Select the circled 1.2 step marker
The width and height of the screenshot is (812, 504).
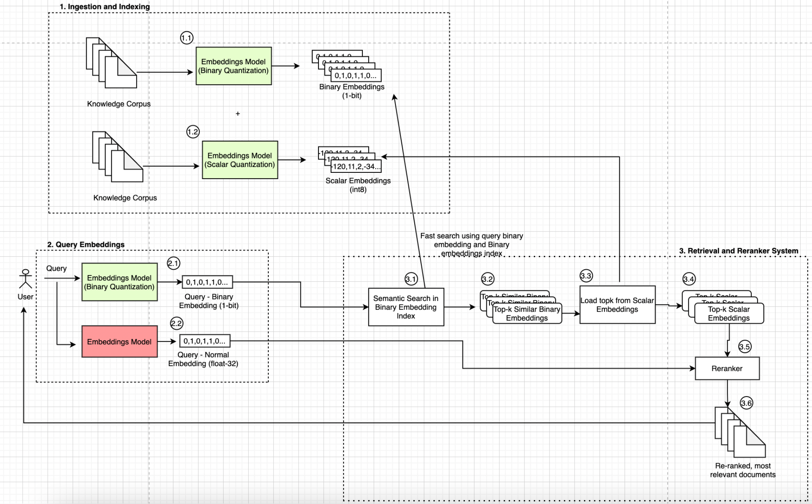[193, 132]
